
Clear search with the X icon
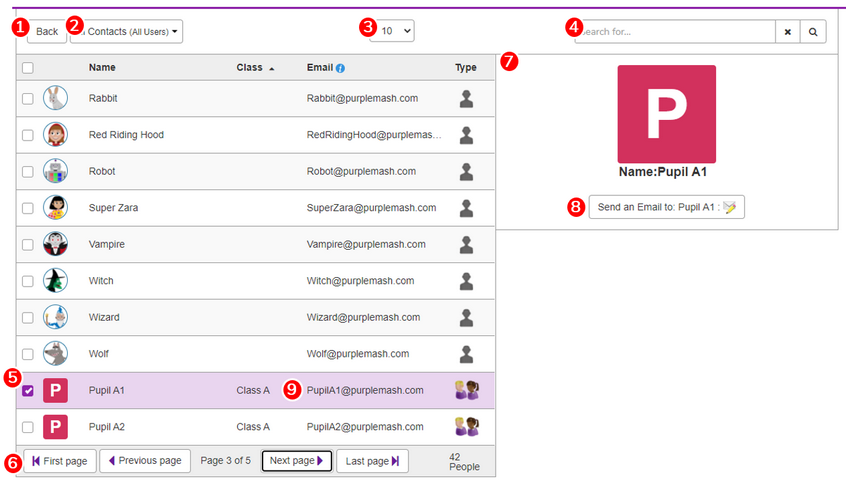pos(787,32)
